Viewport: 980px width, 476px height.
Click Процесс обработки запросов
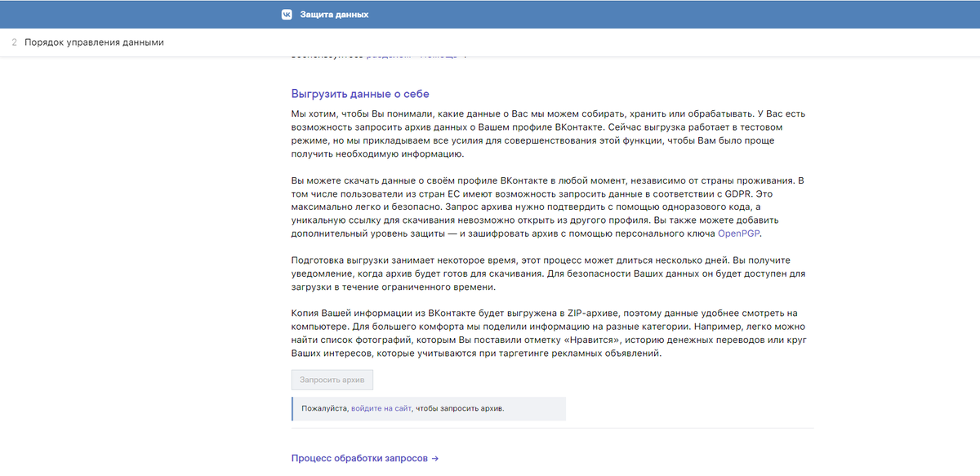click(359, 458)
